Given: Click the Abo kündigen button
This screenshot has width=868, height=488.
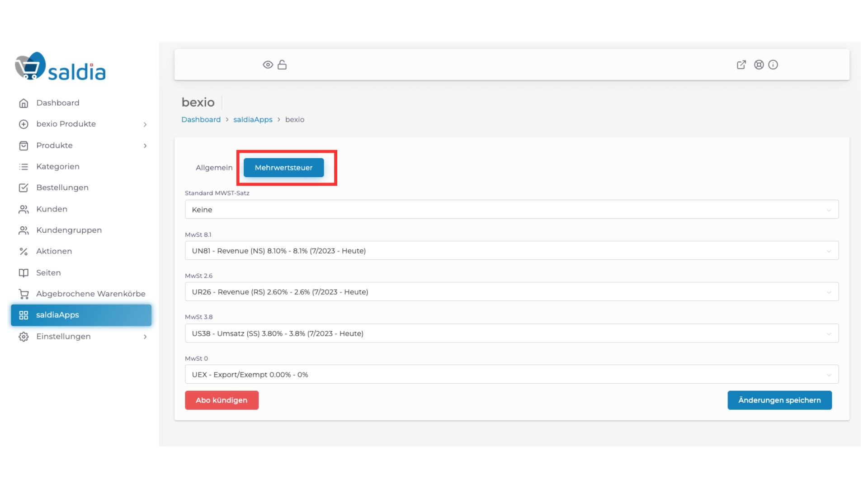Looking at the screenshot, I should click(222, 400).
